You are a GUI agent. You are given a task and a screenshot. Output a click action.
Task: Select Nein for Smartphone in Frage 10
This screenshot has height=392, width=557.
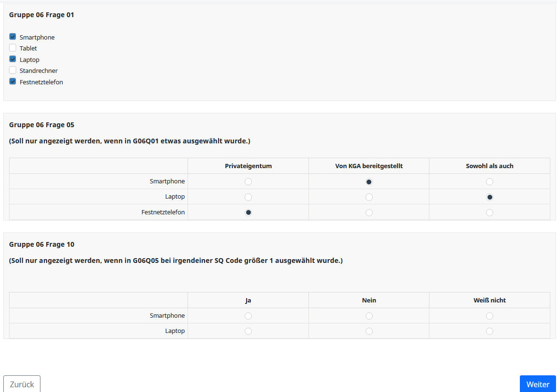click(x=369, y=316)
